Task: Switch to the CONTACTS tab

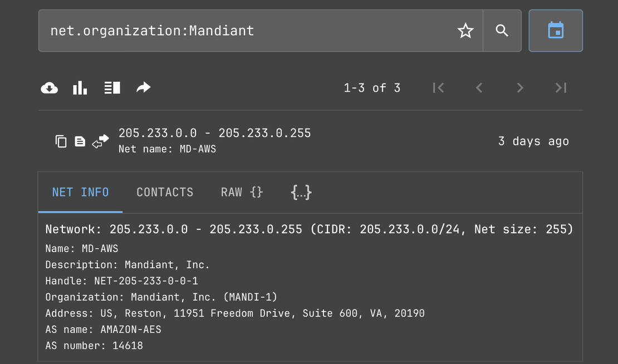Action: pos(165,192)
